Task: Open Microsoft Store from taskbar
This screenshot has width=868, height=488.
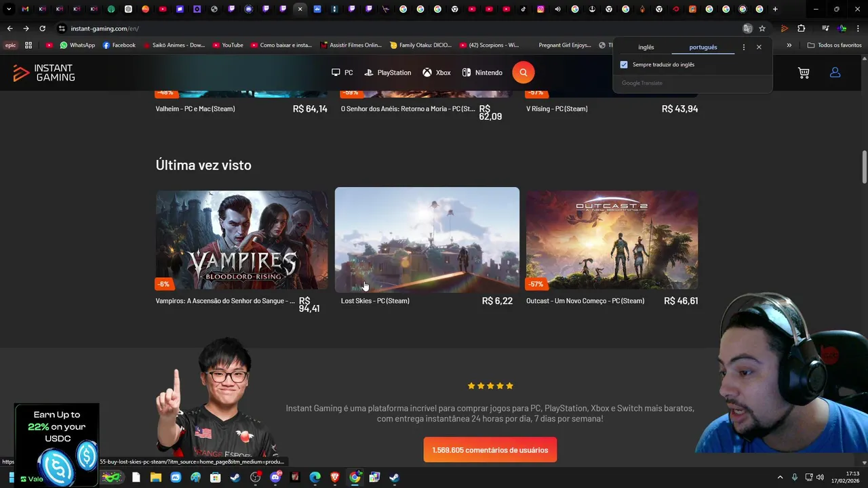Action: coord(216,477)
